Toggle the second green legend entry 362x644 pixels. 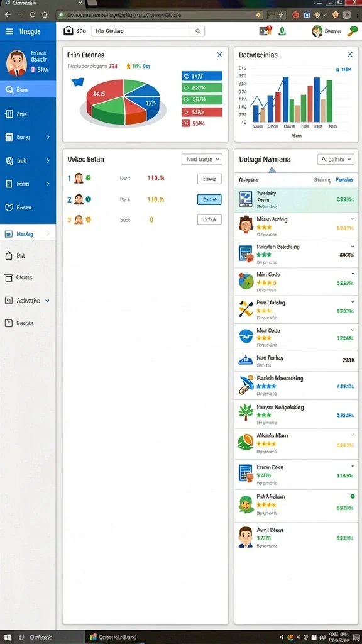point(202,99)
